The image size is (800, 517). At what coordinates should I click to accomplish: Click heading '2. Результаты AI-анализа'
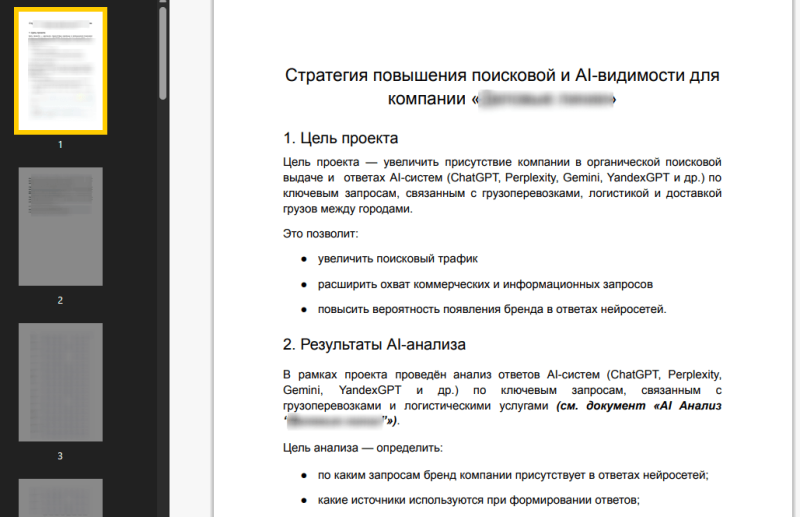[374, 344]
